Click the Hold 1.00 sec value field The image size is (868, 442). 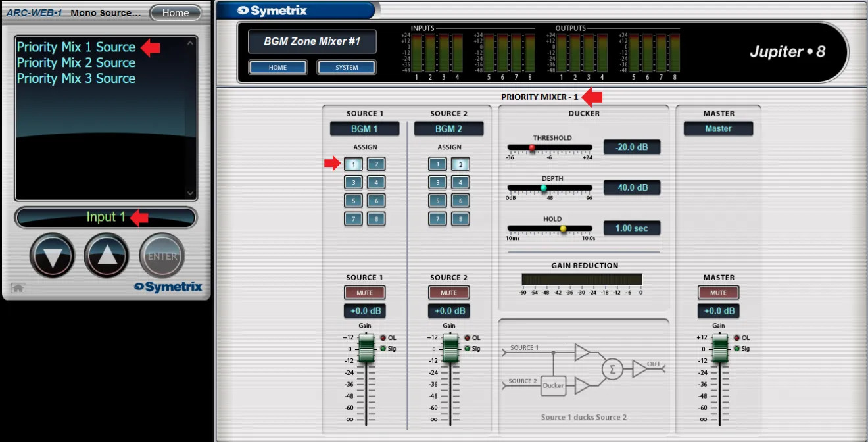click(632, 228)
